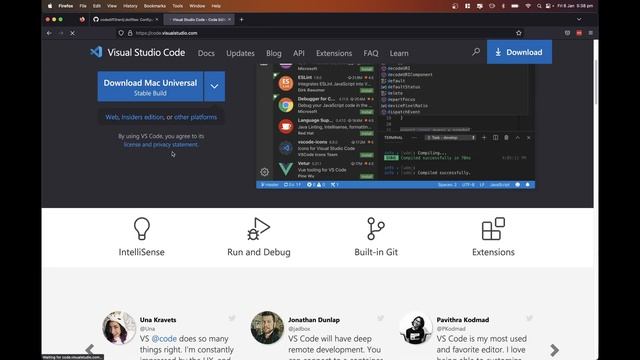The width and height of the screenshot is (640, 360).
Task: Click the red extension icon in toolbar
Action: pyautogui.click(x=579, y=33)
